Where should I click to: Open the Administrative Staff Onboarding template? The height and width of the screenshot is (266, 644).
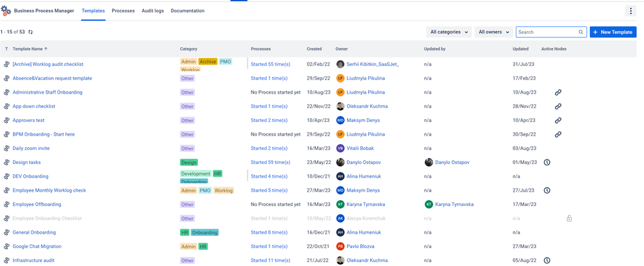[47, 92]
